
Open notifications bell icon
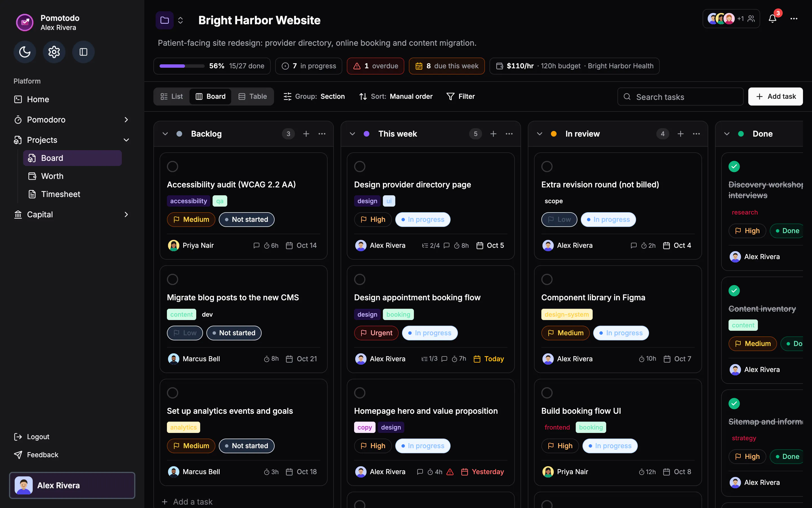pyautogui.click(x=773, y=19)
